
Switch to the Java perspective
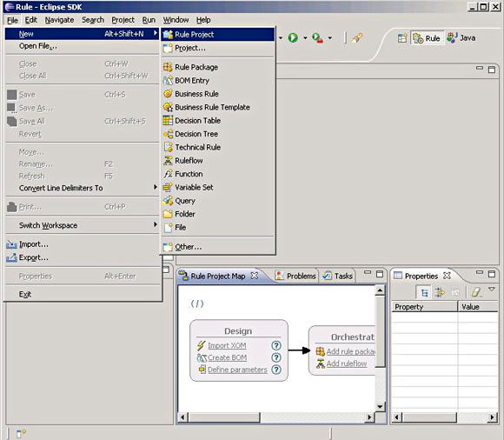(461, 38)
